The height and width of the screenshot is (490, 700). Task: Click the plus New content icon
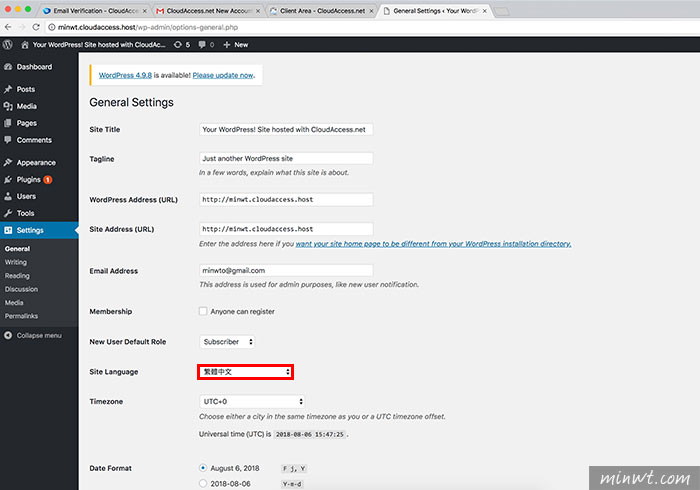[x=226, y=45]
